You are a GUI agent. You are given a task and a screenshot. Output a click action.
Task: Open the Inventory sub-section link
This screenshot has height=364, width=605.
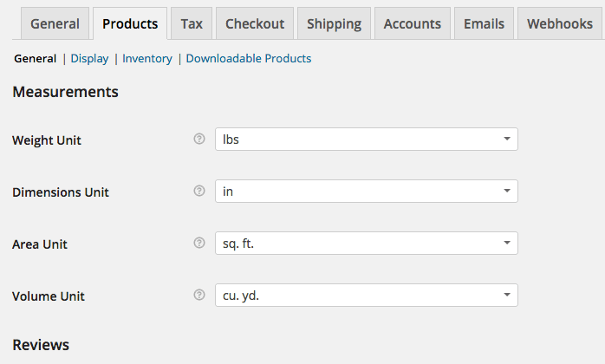point(147,59)
